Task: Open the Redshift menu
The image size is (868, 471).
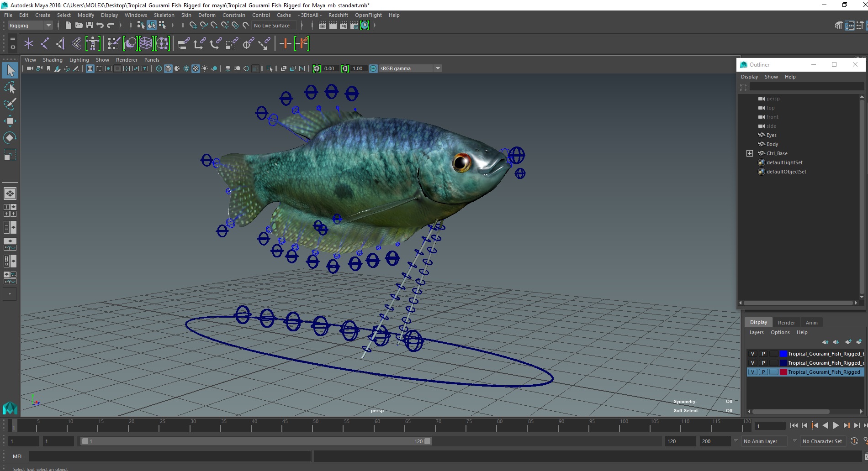Action: point(338,15)
